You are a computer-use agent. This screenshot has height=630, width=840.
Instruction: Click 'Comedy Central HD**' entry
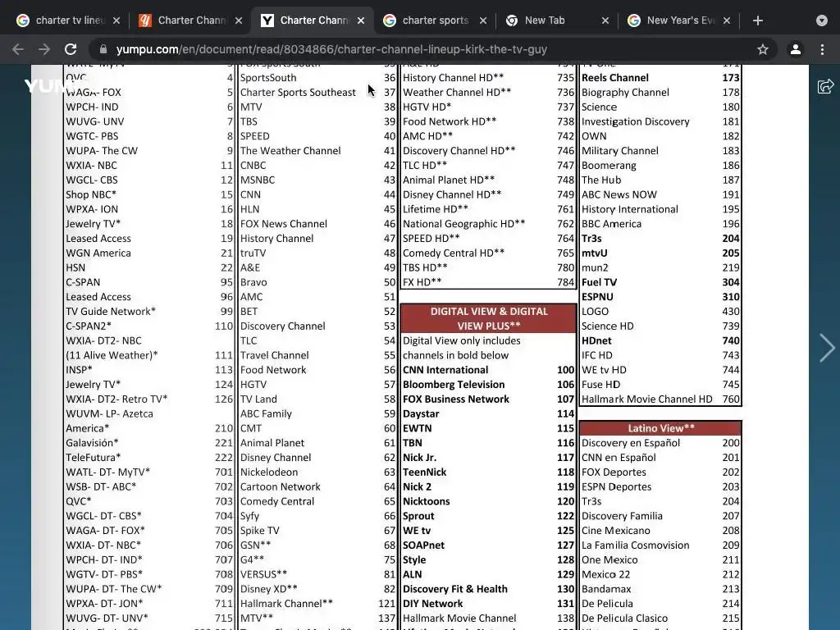point(453,253)
